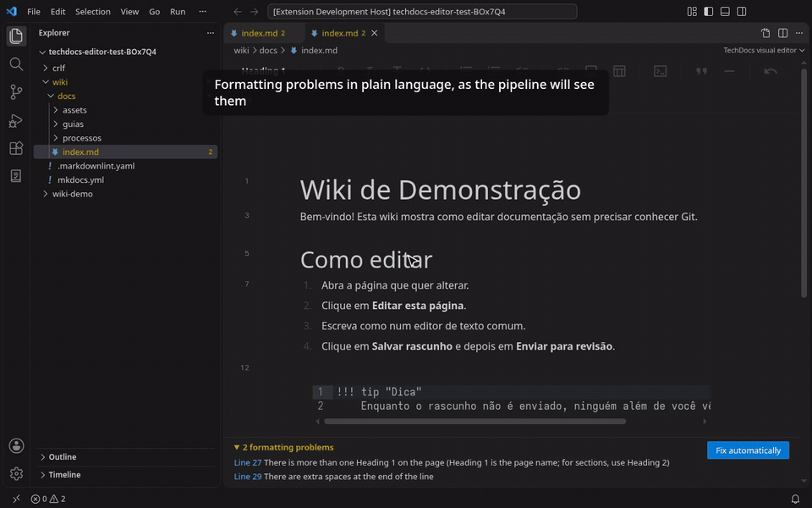Toggle the Primary Side Bar icon
Image resolution: width=812 pixels, height=508 pixels.
[x=709, y=11]
